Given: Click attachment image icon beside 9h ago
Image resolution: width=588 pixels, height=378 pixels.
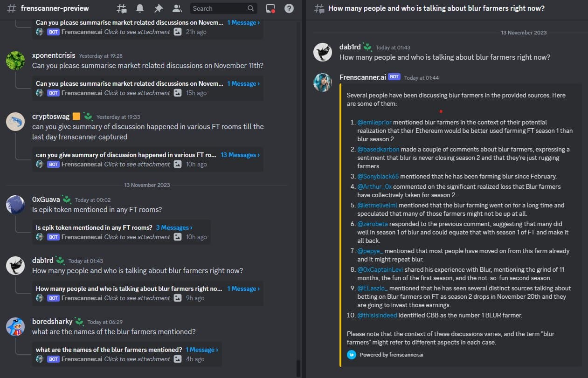Looking at the screenshot, I should (178, 298).
